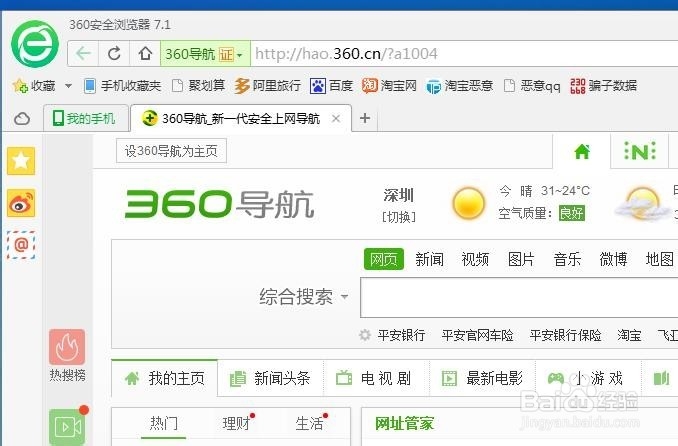Click the 良好 air quality badge
The image size is (678, 446).
[x=572, y=213]
